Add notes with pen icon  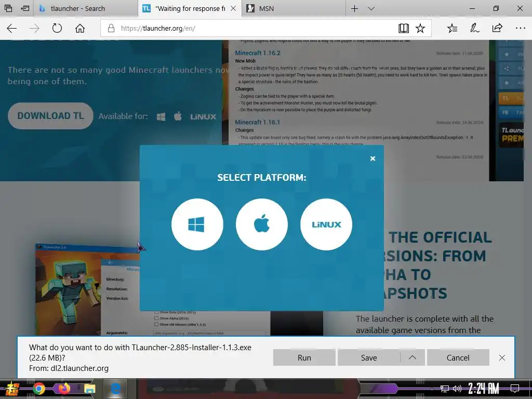[x=475, y=28]
